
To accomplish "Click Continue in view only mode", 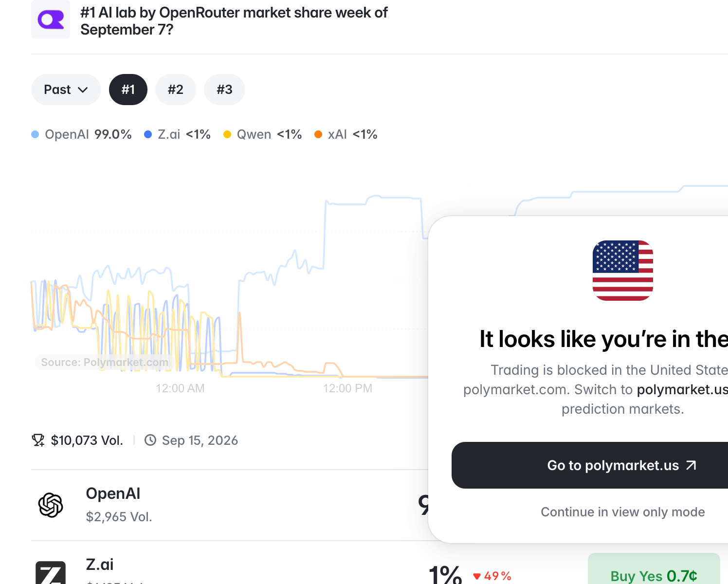I will click(623, 512).
